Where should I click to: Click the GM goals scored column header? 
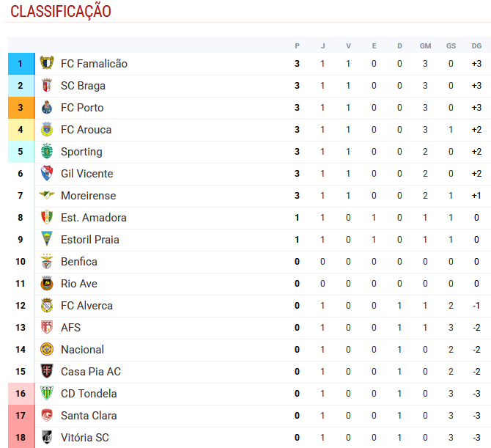click(x=425, y=46)
